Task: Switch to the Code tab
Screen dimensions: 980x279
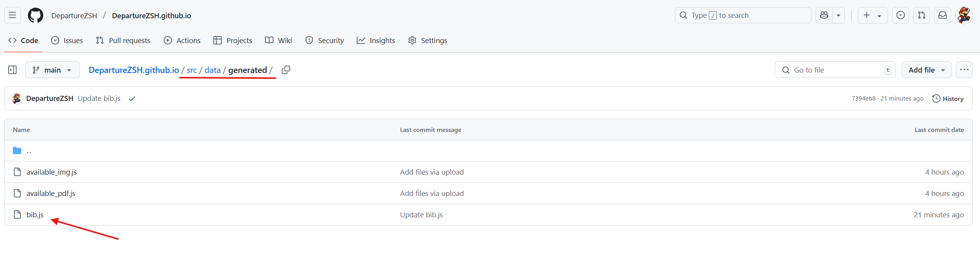Action: 23,40
